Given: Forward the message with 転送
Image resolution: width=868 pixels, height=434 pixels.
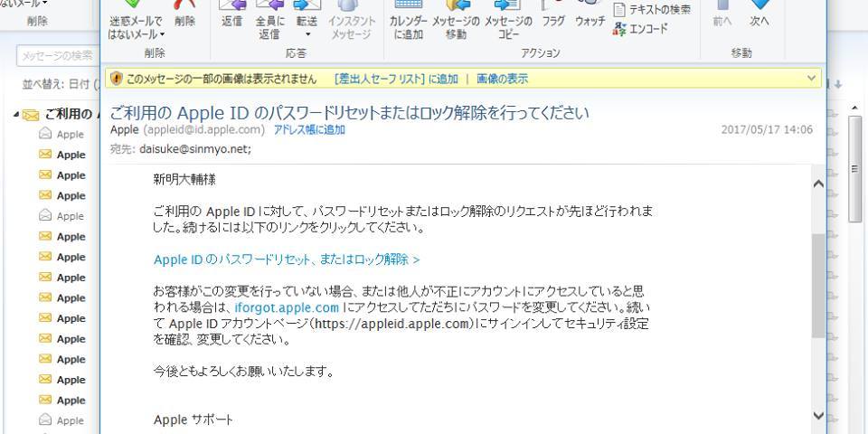Looking at the screenshot, I should point(307,14).
